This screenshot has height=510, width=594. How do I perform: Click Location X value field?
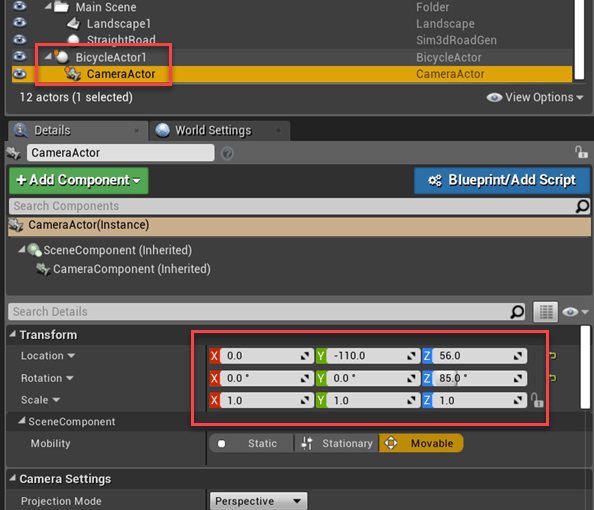tap(266, 356)
